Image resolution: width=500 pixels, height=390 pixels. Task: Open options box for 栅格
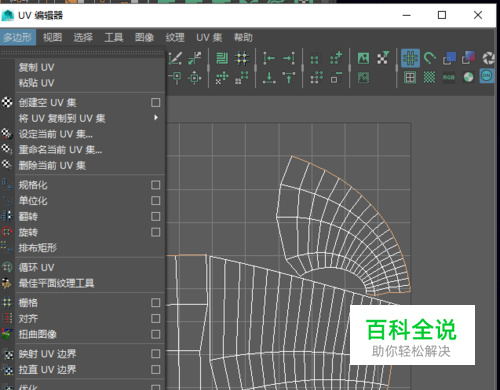coord(155,303)
